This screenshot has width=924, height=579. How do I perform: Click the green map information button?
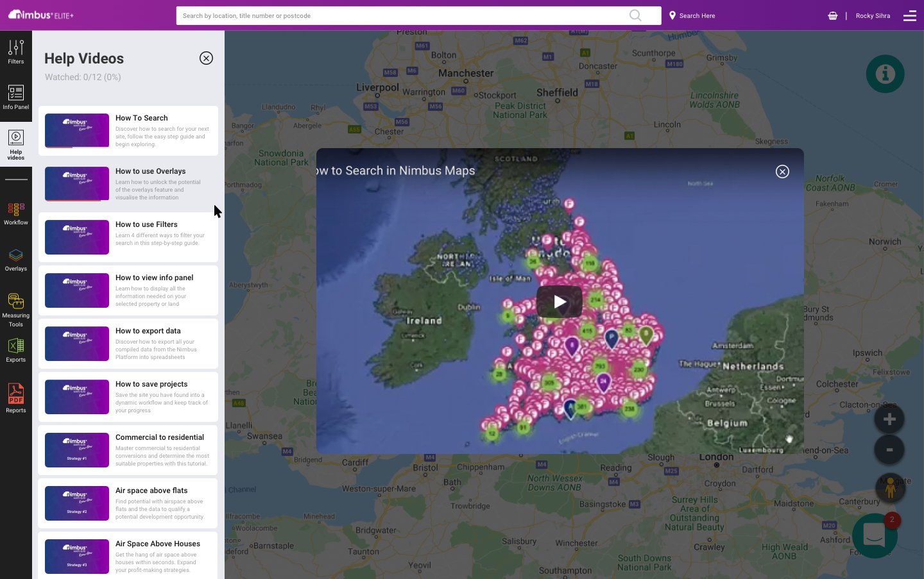886,74
